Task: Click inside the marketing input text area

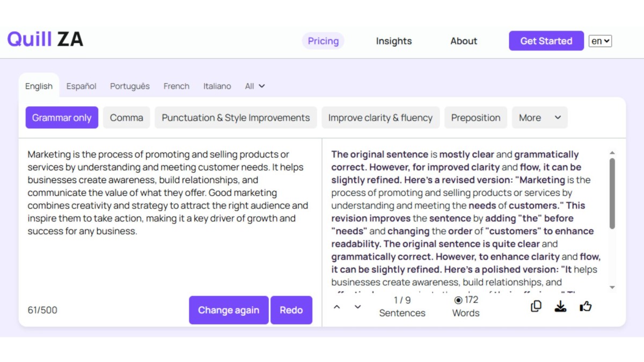Action: coord(170,215)
